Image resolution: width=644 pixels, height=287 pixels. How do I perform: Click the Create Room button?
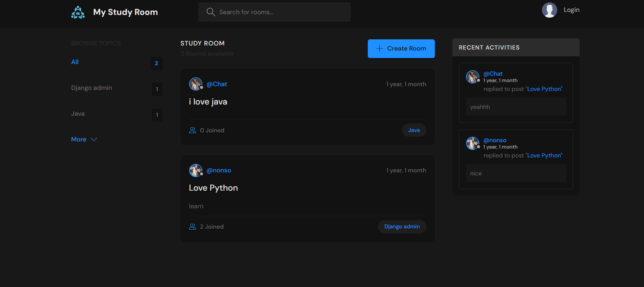401,49
